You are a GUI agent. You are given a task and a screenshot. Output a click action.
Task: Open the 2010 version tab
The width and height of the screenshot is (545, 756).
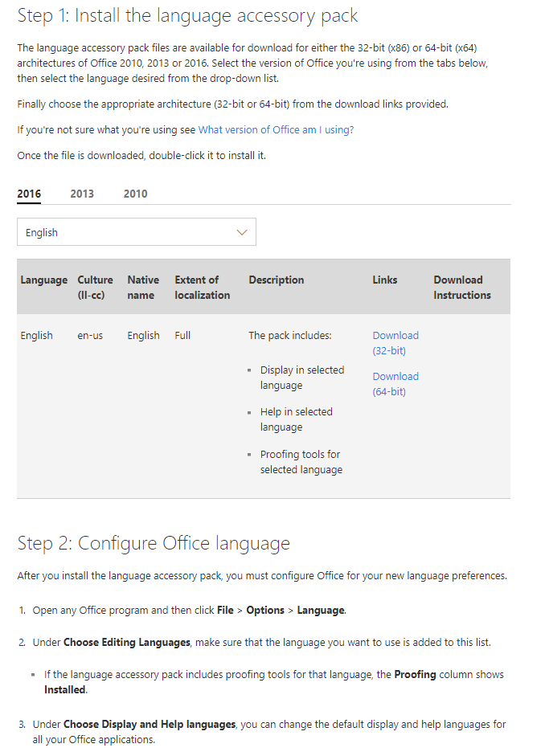click(135, 194)
